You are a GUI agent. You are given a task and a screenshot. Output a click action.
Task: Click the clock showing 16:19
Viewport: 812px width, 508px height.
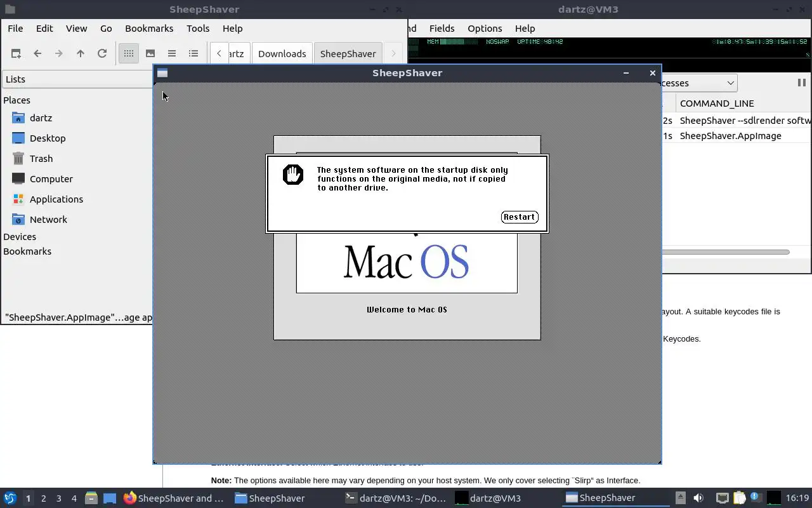[x=797, y=498]
